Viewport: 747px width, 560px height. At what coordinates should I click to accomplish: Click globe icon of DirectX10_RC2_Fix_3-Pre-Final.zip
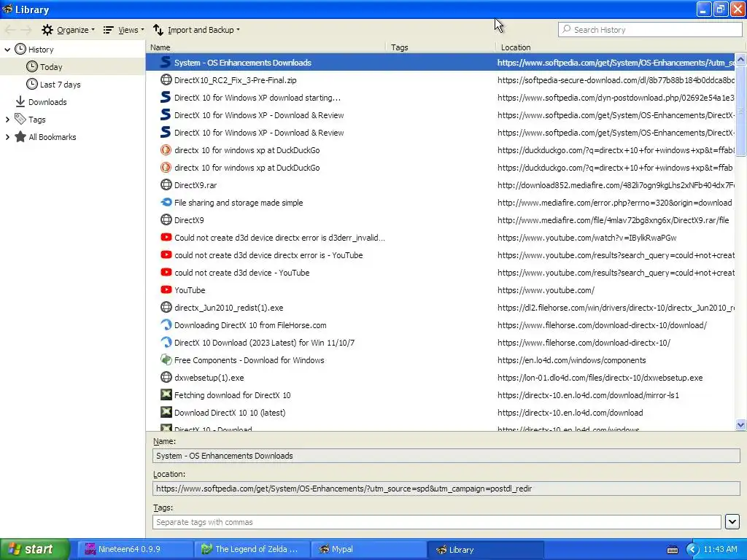pyautogui.click(x=166, y=80)
